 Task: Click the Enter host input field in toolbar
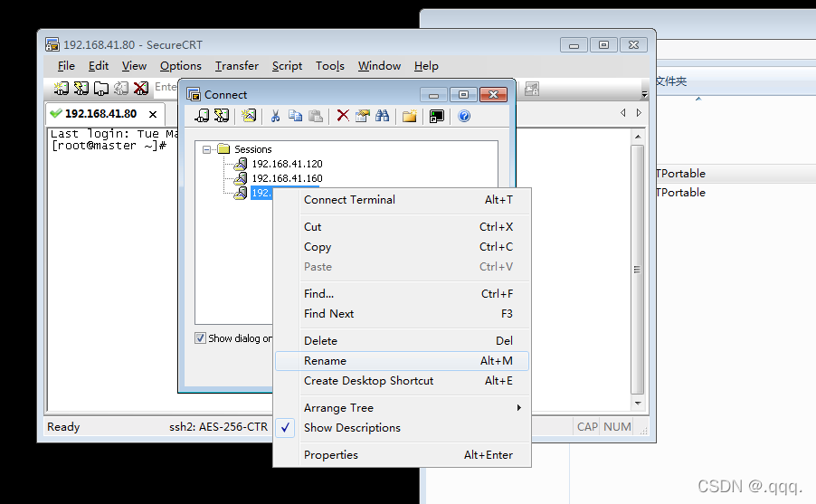tap(166, 88)
